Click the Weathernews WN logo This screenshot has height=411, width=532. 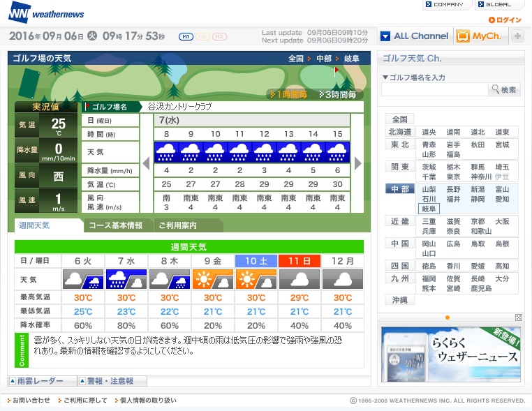click(46, 13)
